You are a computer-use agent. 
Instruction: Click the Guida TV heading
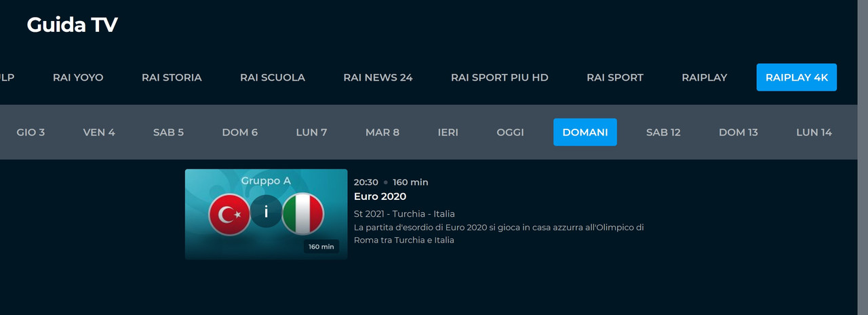pos(73,25)
